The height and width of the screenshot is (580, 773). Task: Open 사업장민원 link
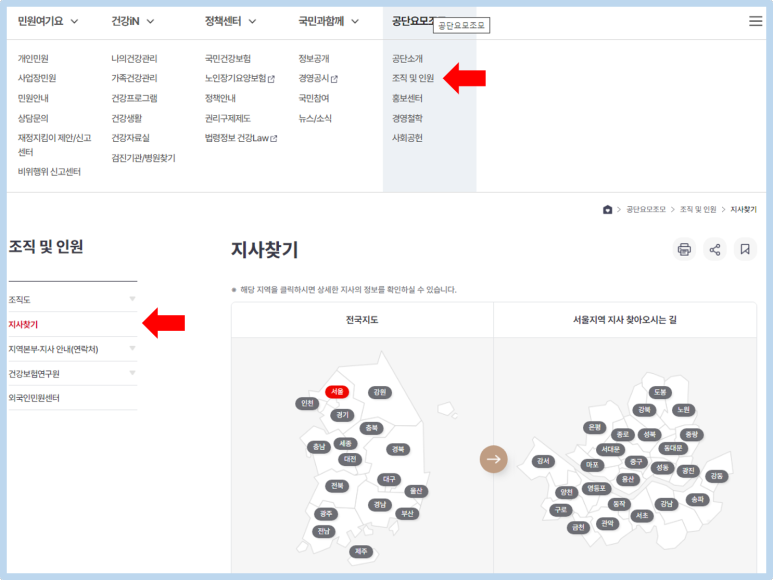coord(37,78)
